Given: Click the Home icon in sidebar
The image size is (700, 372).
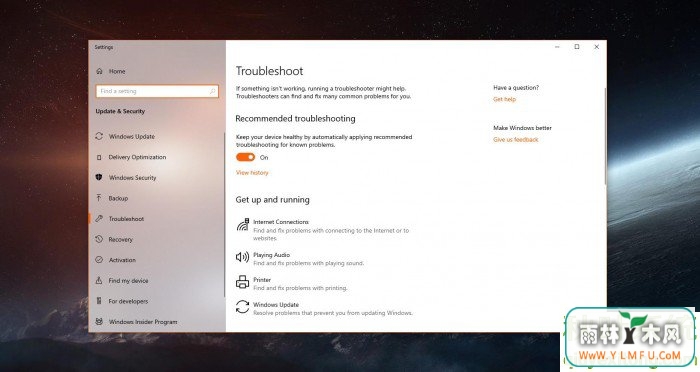Looking at the screenshot, I should point(99,71).
